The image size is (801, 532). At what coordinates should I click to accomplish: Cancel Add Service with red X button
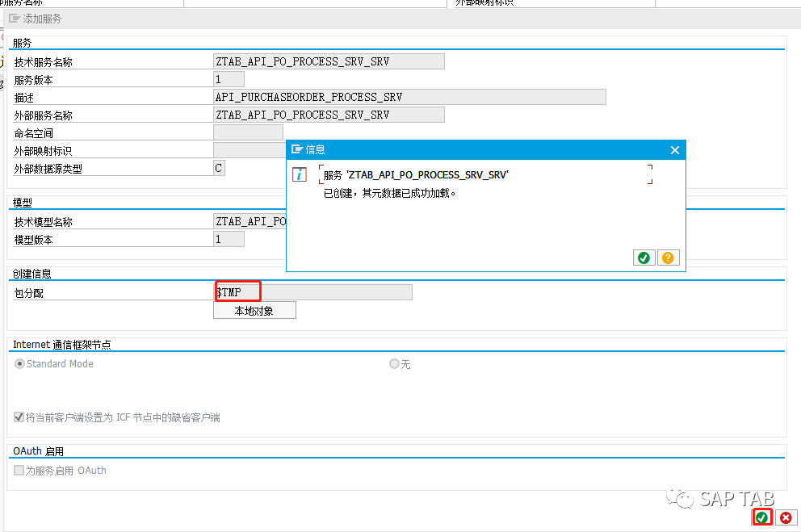[786, 517]
